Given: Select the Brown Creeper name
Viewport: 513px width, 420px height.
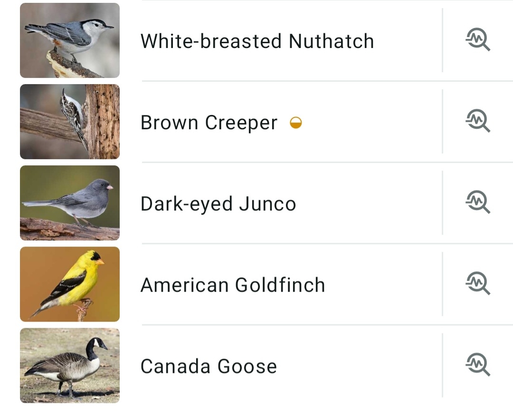Looking at the screenshot, I should 209,123.
